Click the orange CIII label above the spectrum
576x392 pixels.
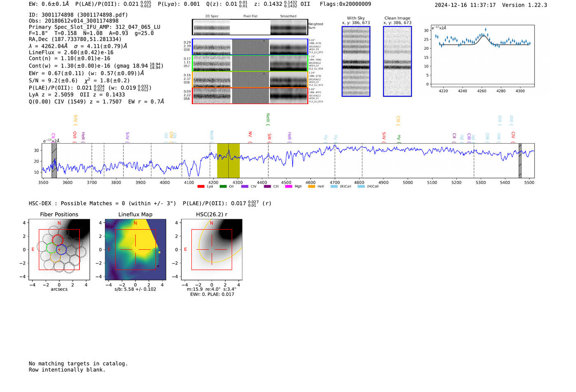pos(398,121)
